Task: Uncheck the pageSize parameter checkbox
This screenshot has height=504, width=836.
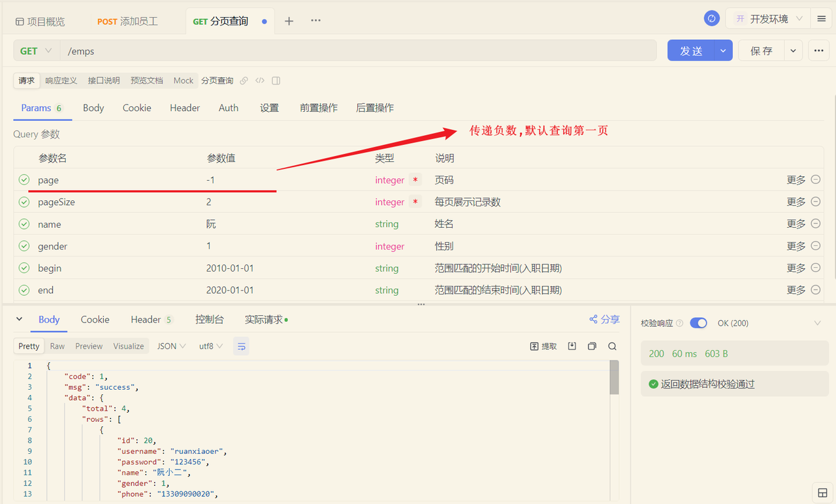Action: [x=24, y=202]
